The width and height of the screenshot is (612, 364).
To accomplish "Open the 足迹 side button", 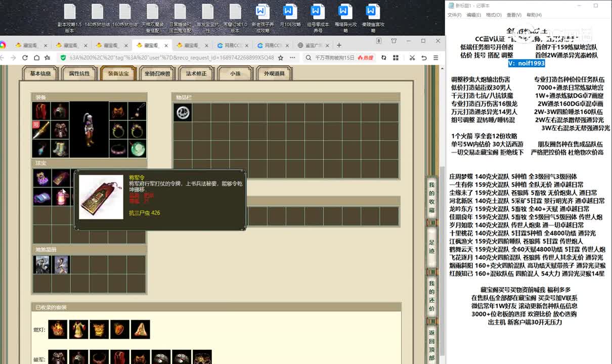I will (x=431, y=247).
